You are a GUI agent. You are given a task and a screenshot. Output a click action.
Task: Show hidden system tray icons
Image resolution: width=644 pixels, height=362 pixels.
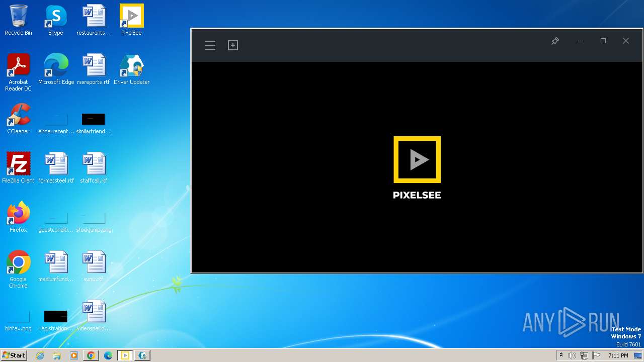tap(561, 355)
